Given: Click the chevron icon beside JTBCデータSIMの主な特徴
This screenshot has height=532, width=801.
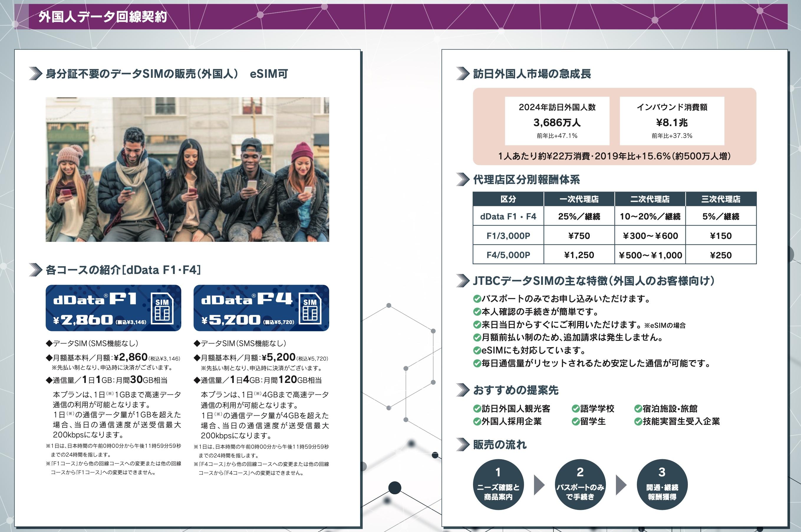Looking at the screenshot, I should tap(463, 281).
